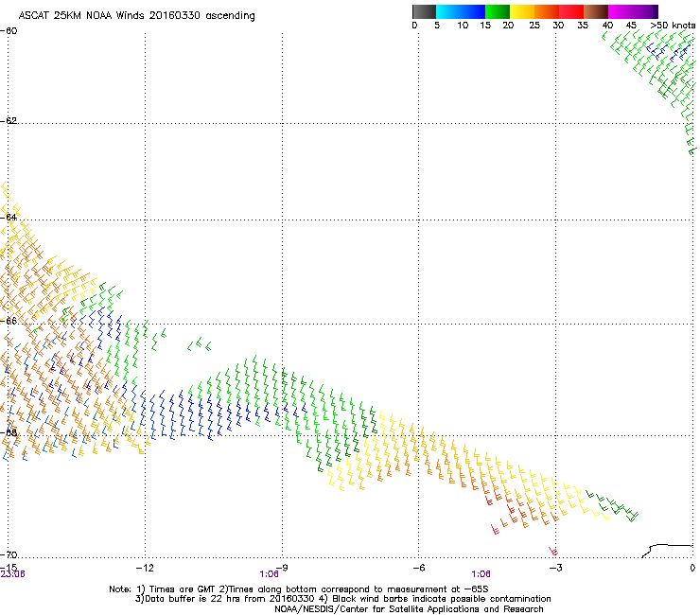The image size is (700, 615).
Task: Click the three isolated green barbs near -66.5
Action: click(199, 344)
